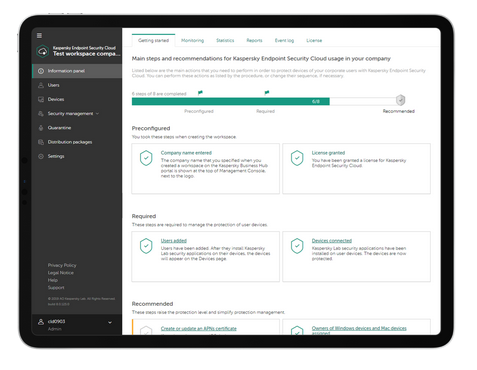This screenshot has width=477, height=370.
Task: Expand the cid0903 account dropdown arrow
Action: click(110, 323)
